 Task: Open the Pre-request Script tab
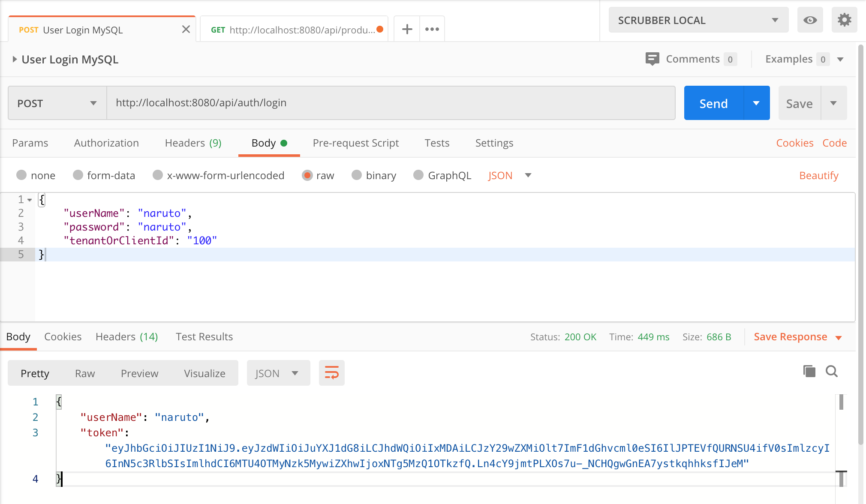355,143
